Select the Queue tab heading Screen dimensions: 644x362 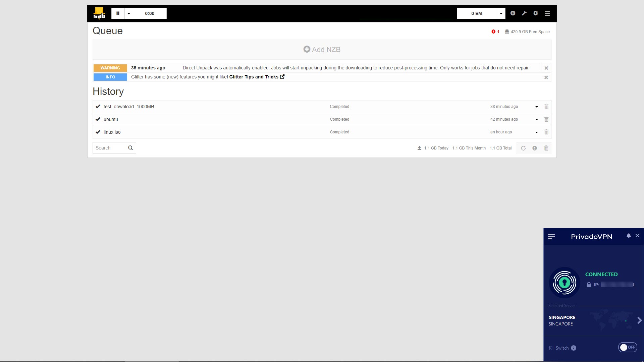[107, 31]
